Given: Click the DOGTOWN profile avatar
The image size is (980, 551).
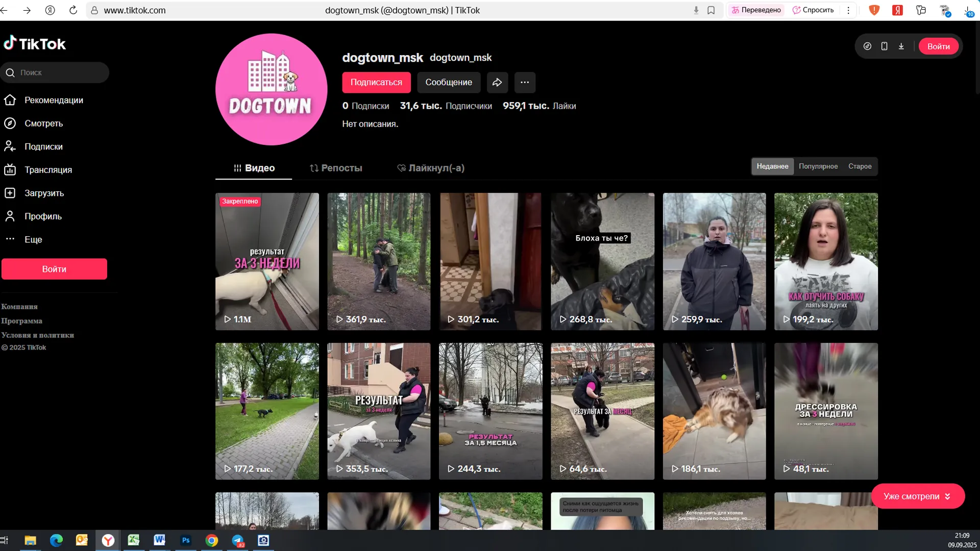Looking at the screenshot, I should click(271, 89).
